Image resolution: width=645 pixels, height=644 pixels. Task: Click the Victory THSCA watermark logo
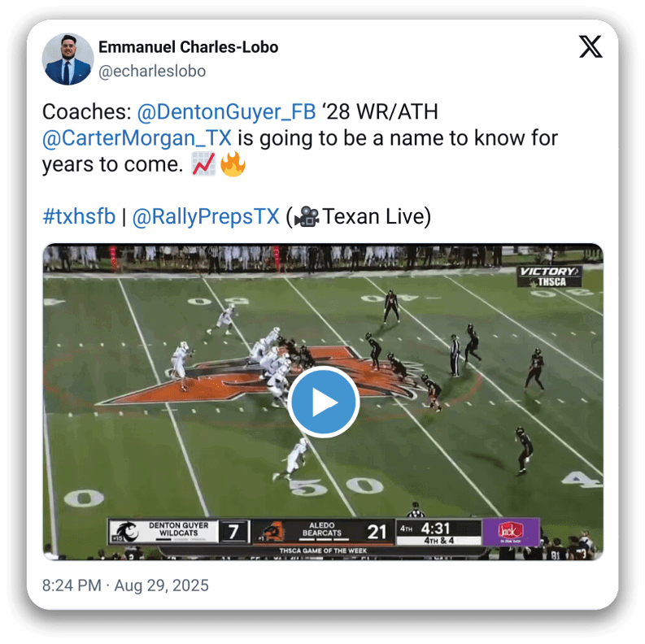point(550,276)
